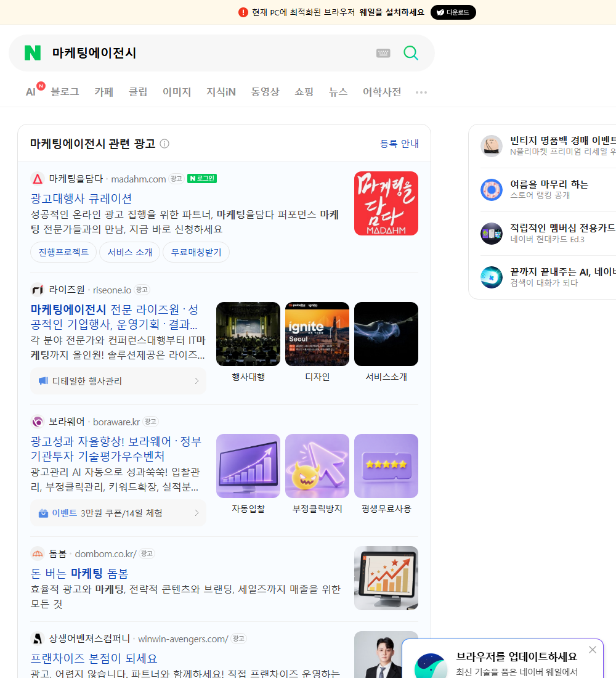616x678 pixels.
Task: Open the 네이버 현대카드 Ed.3 text
Action: (x=547, y=239)
